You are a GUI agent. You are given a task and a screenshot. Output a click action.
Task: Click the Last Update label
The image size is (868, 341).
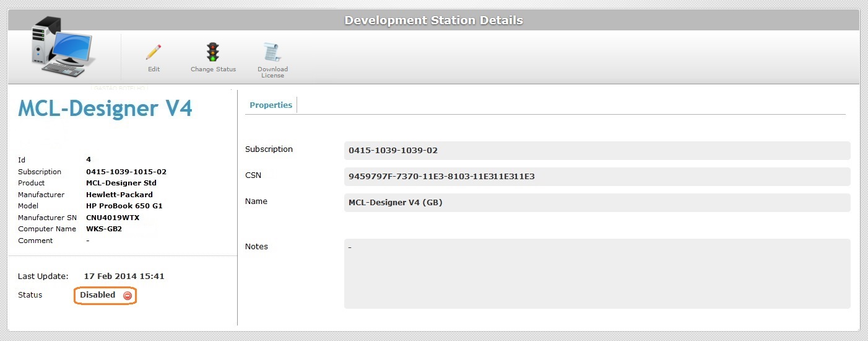click(43, 277)
